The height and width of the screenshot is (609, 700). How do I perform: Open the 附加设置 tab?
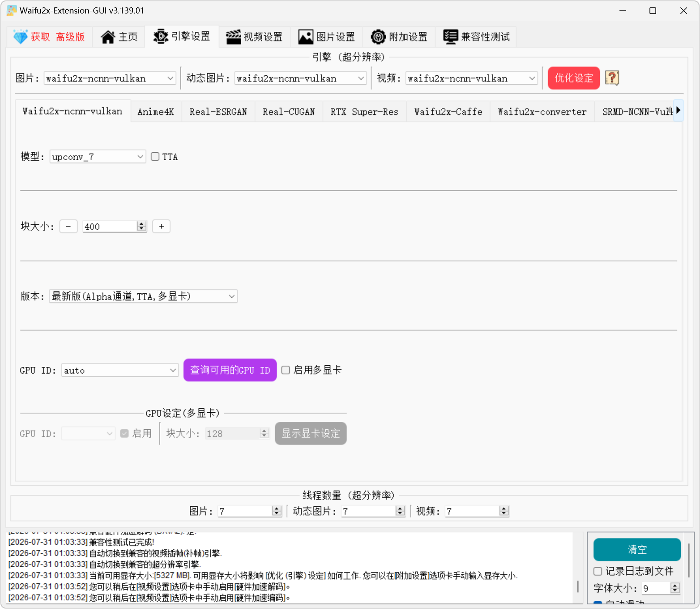pos(399,37)
